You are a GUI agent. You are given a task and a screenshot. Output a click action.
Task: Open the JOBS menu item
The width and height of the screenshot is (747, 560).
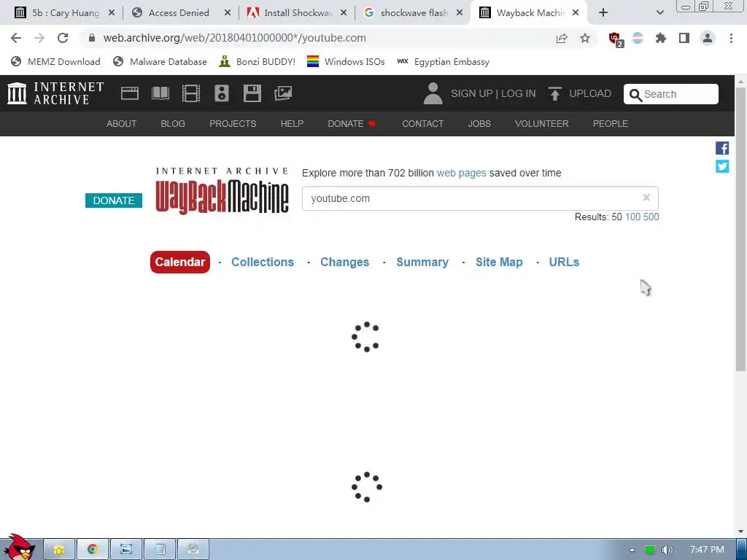pos(479,124)
